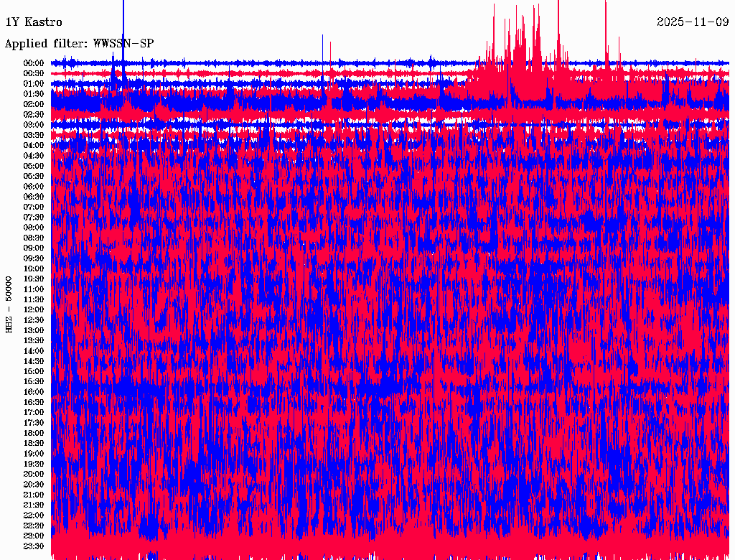The height and width of the screenshot is (560, 735).
Task: Select the Applied filter: WWSSN-SP text
Action: coord(79,44)
